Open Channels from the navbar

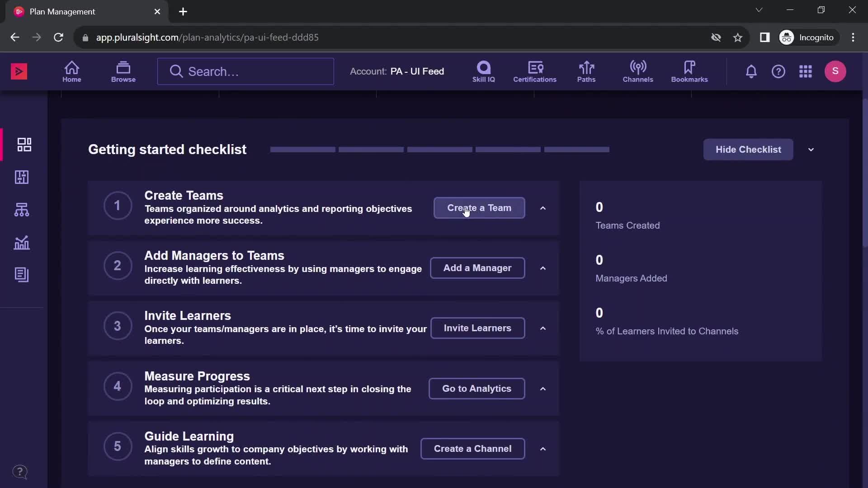coord(638,71)
